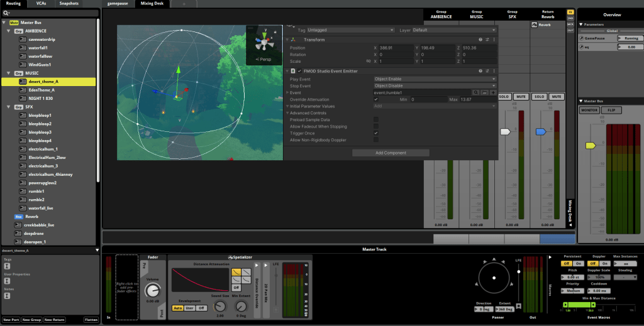Click the Add Component button

(x=391, y=153)
